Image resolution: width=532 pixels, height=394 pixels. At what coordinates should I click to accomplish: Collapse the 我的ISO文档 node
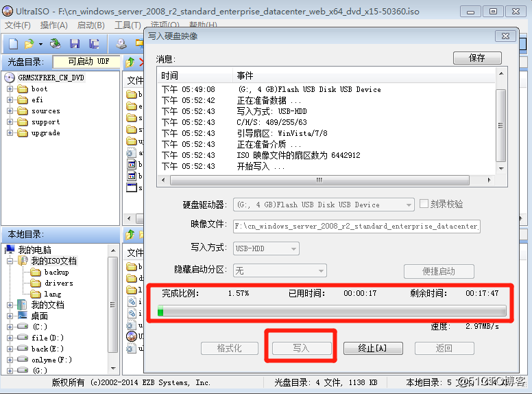(x=10, y=262)
